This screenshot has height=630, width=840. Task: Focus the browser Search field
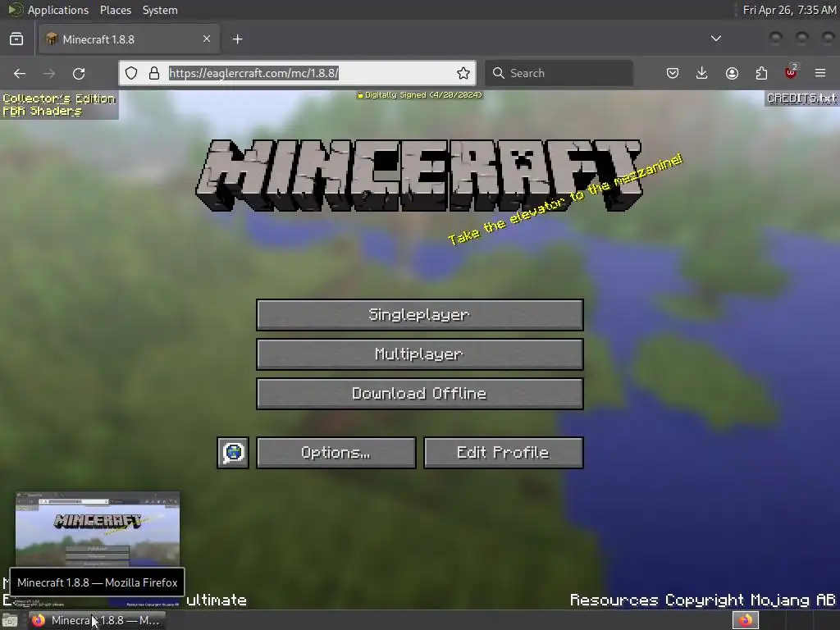tap(559, 73)
